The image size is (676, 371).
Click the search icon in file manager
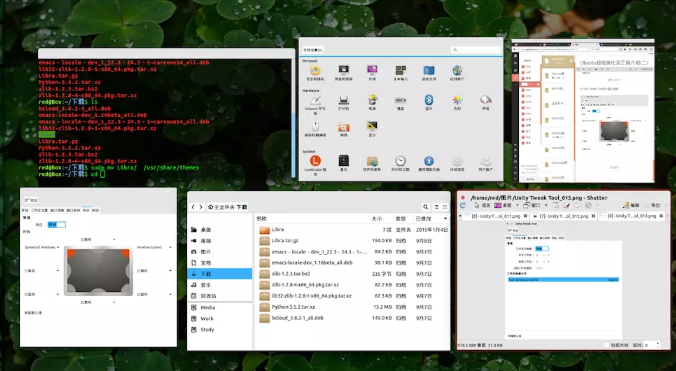pyautogui.click(x=426, y=207)
